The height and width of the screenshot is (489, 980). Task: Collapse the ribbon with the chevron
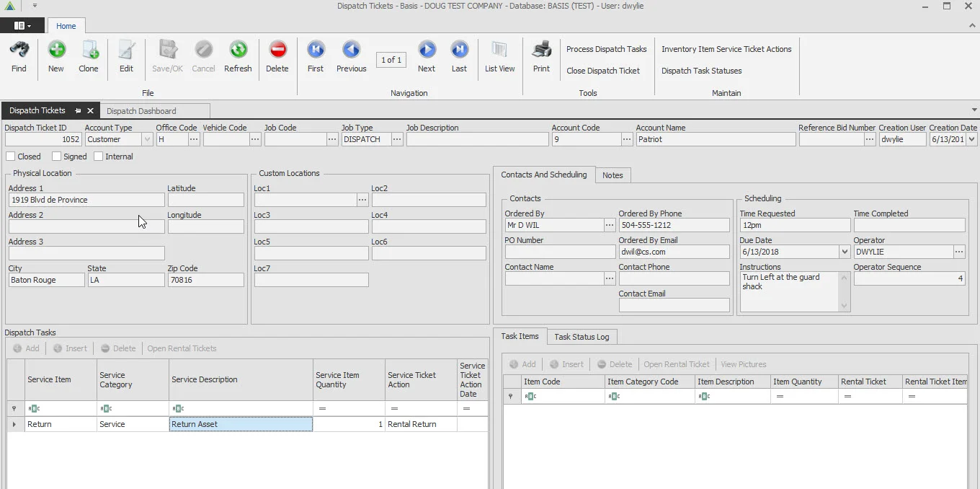972,25
